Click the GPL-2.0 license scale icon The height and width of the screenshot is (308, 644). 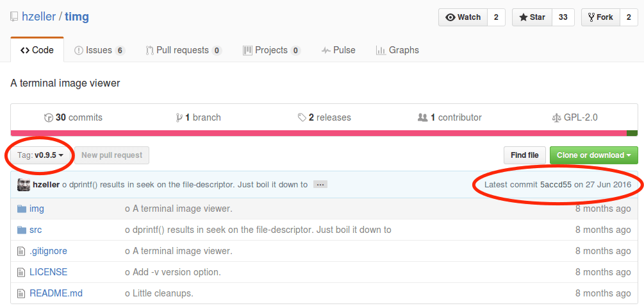556,118
